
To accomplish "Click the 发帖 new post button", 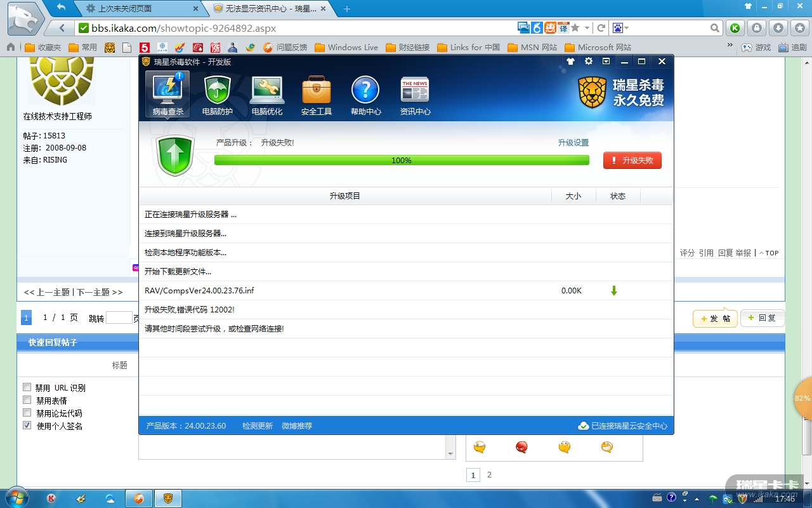I will tap(715, 318).
